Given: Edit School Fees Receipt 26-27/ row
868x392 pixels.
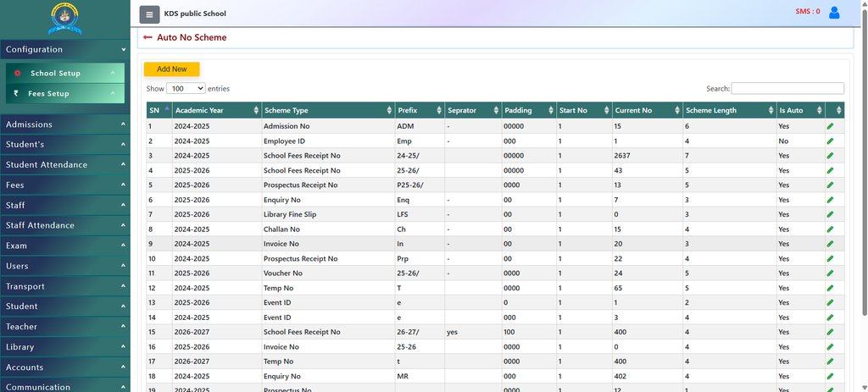Looking at the screenshot, I should [830, 332].
